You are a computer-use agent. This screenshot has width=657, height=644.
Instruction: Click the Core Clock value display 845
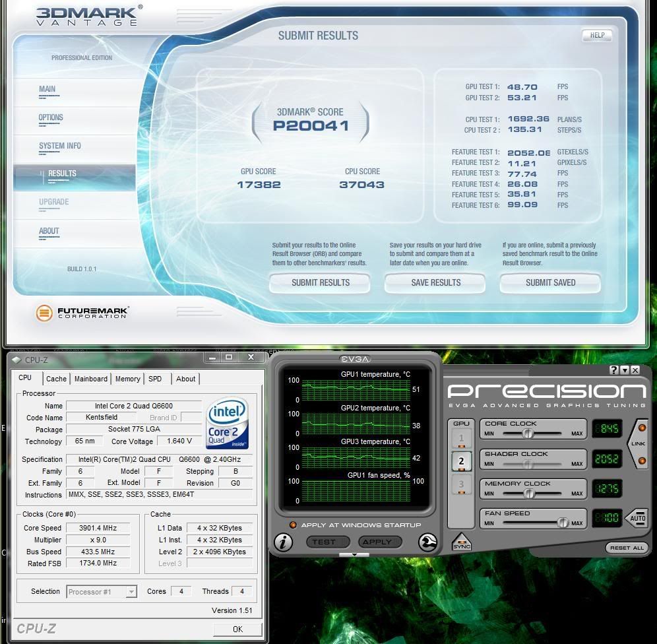607,429
